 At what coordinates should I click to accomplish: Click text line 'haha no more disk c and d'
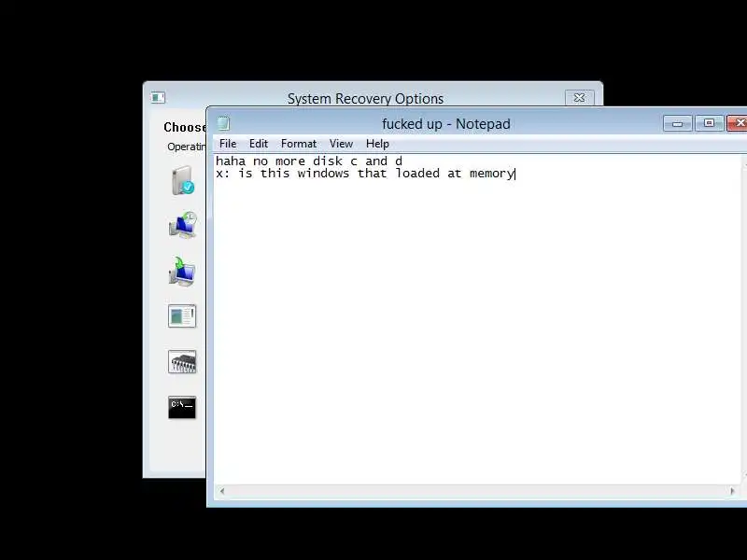(309, 161)
